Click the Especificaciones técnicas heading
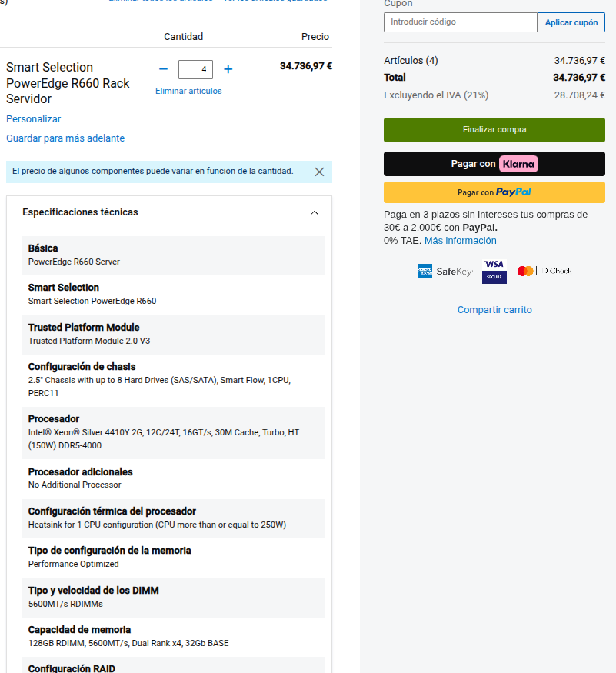 [80, 212]
